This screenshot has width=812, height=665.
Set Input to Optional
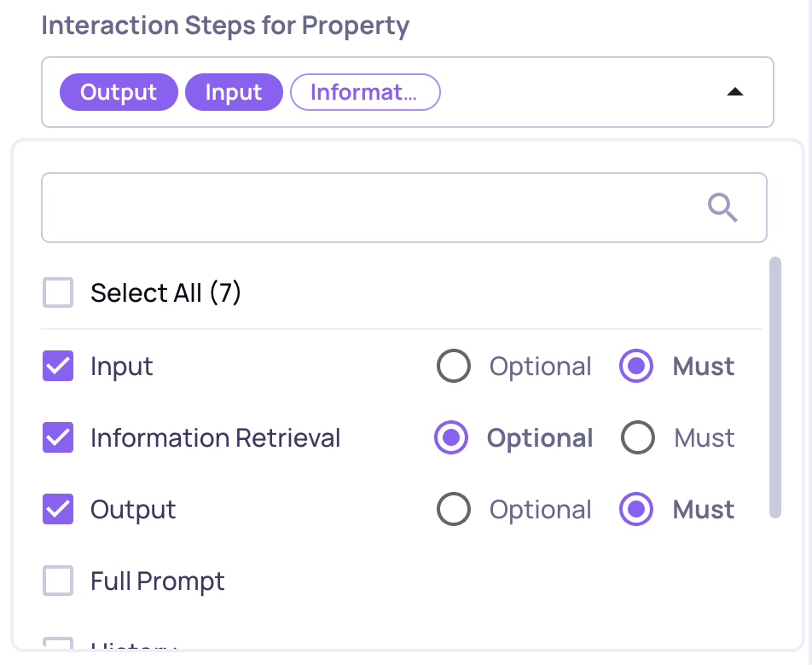453,367
